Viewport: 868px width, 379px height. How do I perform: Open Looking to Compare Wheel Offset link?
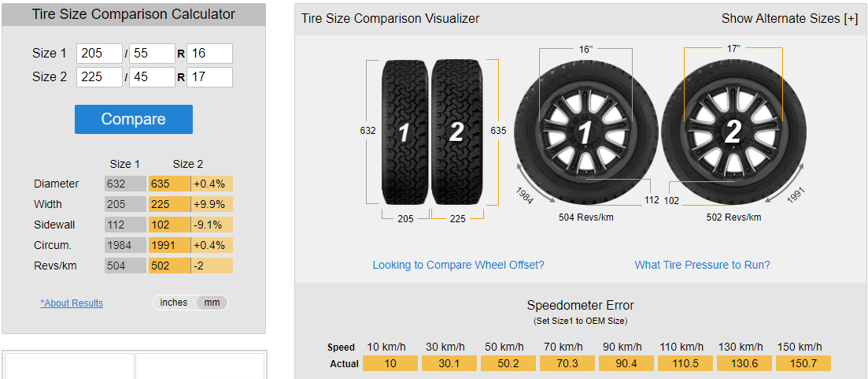coord(458,265)
